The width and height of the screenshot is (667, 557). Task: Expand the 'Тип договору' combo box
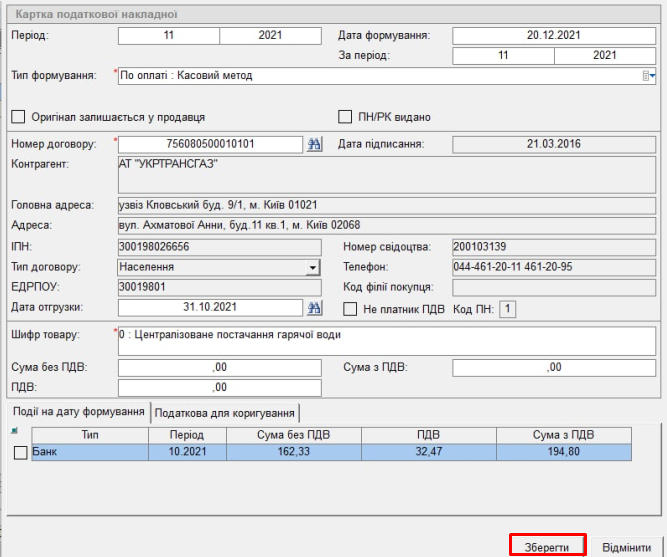point(312,268)
